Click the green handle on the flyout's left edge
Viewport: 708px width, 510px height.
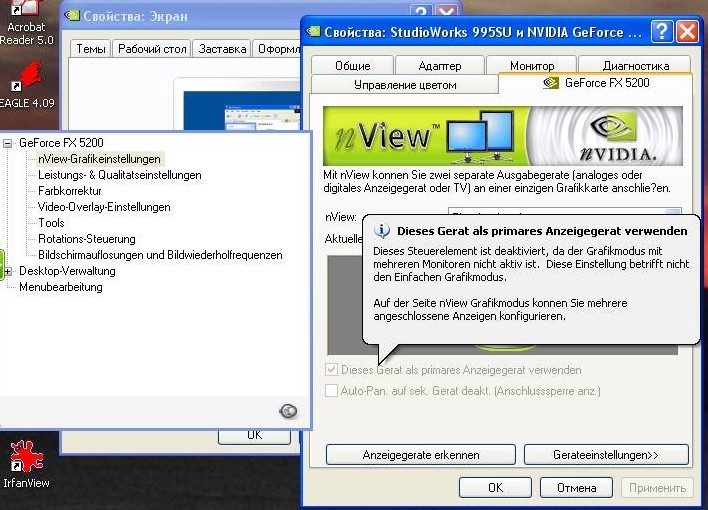pos(2,265)
